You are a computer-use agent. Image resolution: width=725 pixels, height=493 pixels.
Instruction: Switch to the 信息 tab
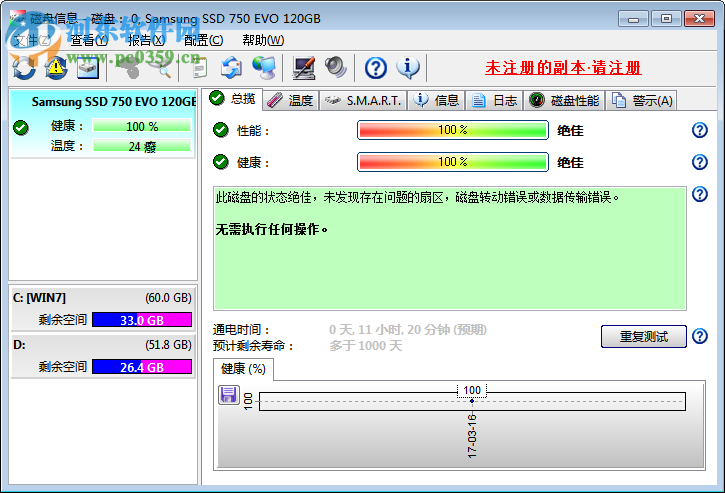point(436,100)
